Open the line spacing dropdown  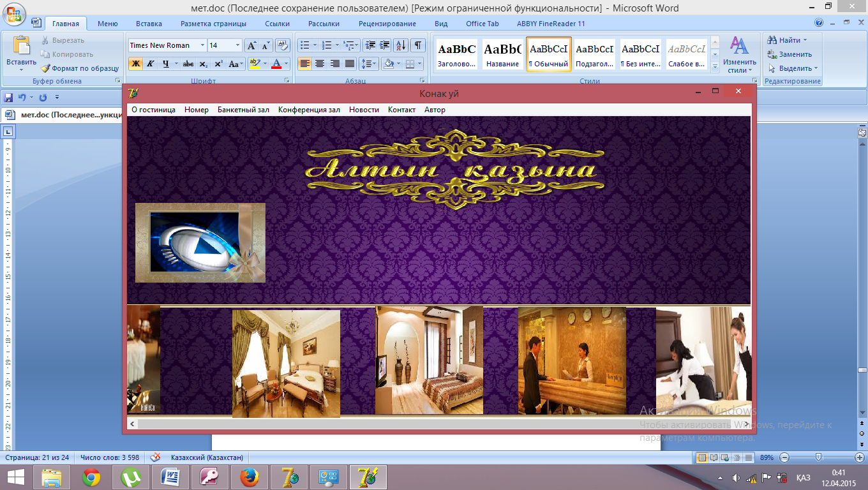[x=370, y=64]
